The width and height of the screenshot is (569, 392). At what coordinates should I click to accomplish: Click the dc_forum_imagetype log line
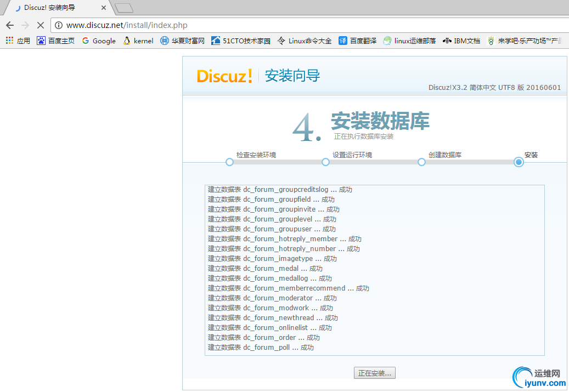click(272, 259)
